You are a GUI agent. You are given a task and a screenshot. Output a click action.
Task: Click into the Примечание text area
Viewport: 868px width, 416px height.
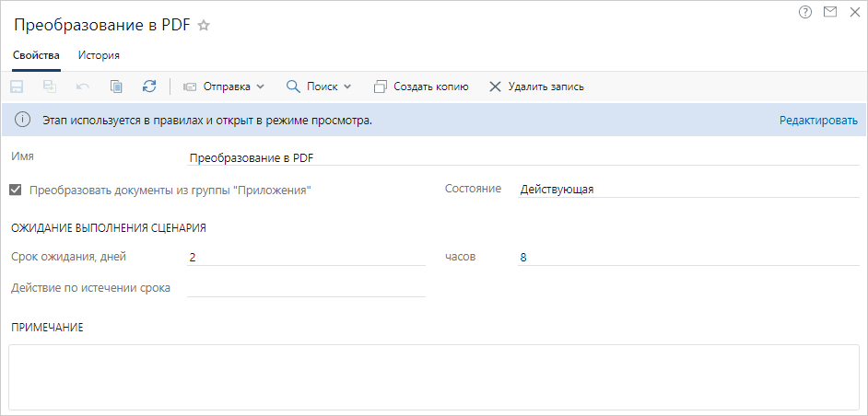click(x=433, y=376)
